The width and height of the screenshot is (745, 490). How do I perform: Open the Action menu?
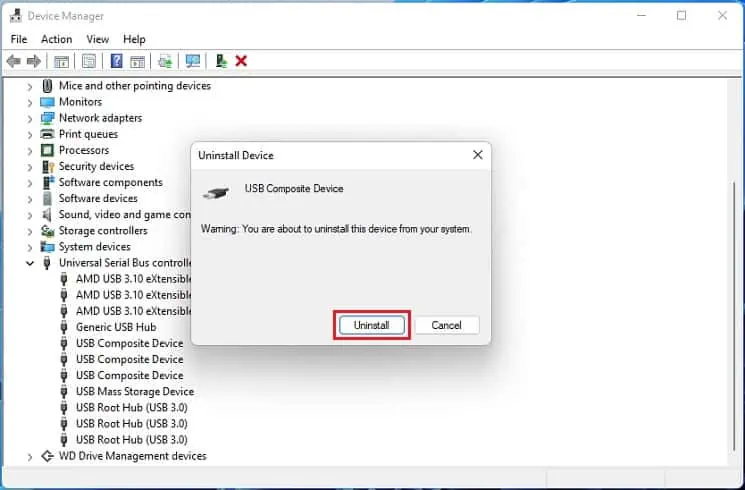pyautogui.click(x=57, y=39)
